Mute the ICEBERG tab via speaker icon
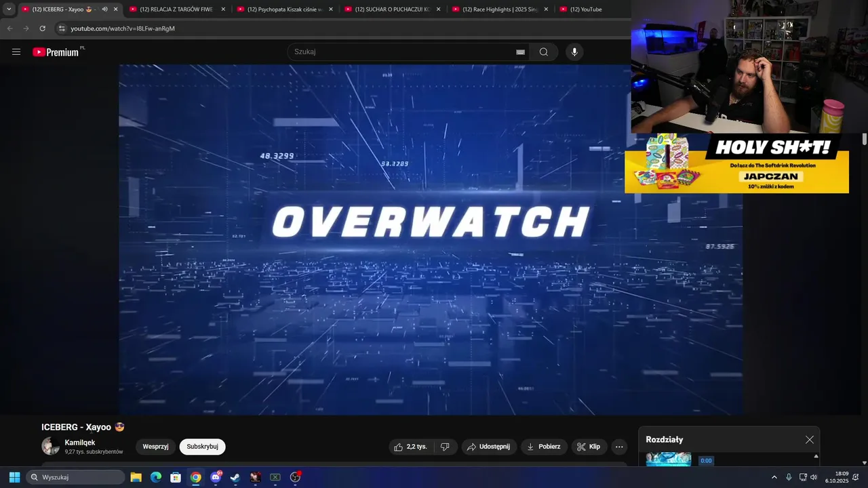 coord(104,9)
